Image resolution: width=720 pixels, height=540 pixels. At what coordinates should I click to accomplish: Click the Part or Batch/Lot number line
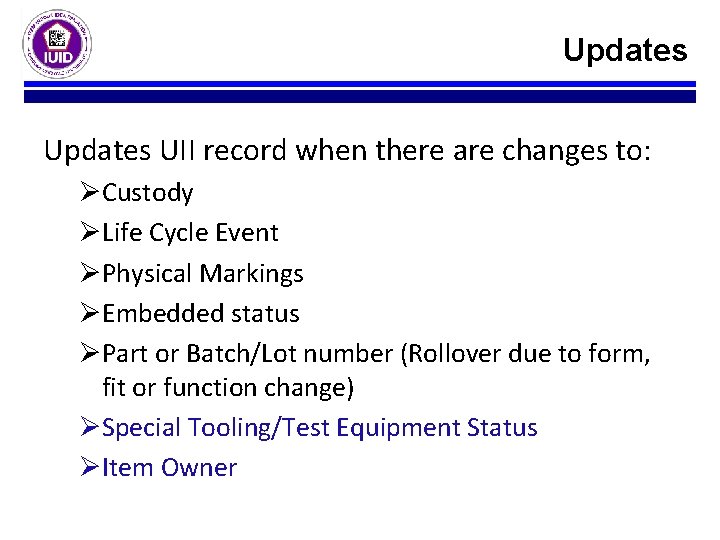tap(376, 354)
